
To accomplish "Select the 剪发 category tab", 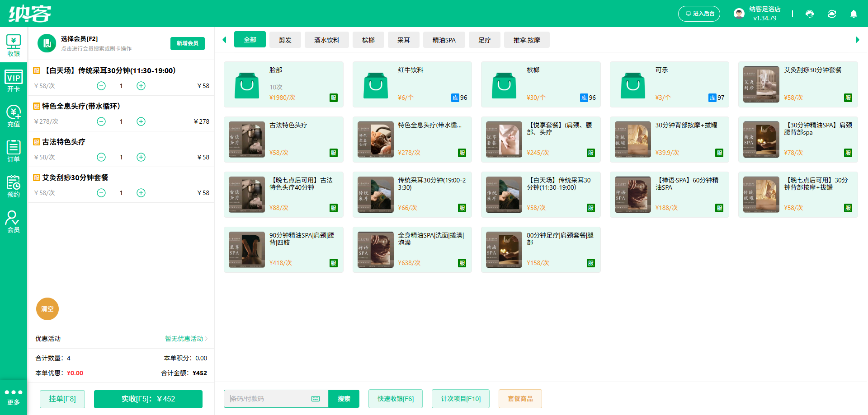I will (285, 40).
